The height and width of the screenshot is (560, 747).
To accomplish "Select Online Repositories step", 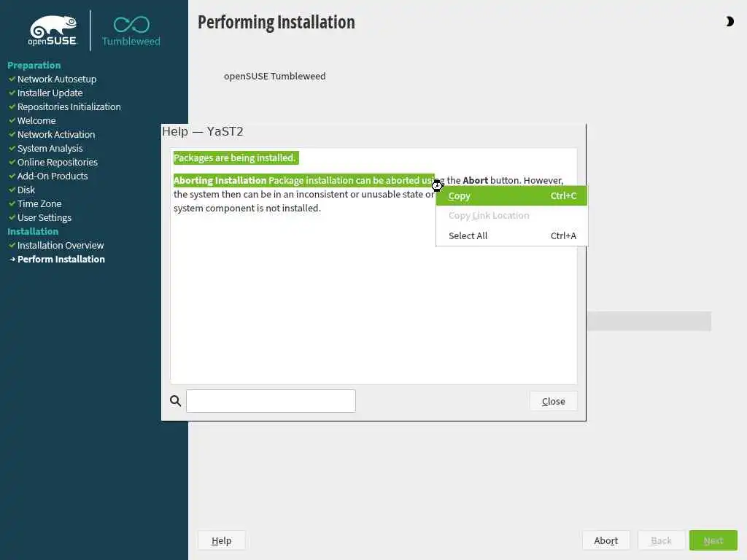I will click(58, 162).
